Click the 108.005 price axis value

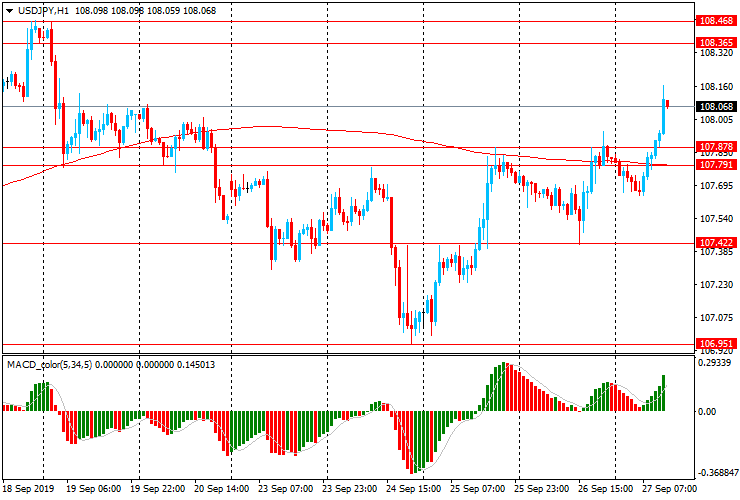[x=716, y=120]
